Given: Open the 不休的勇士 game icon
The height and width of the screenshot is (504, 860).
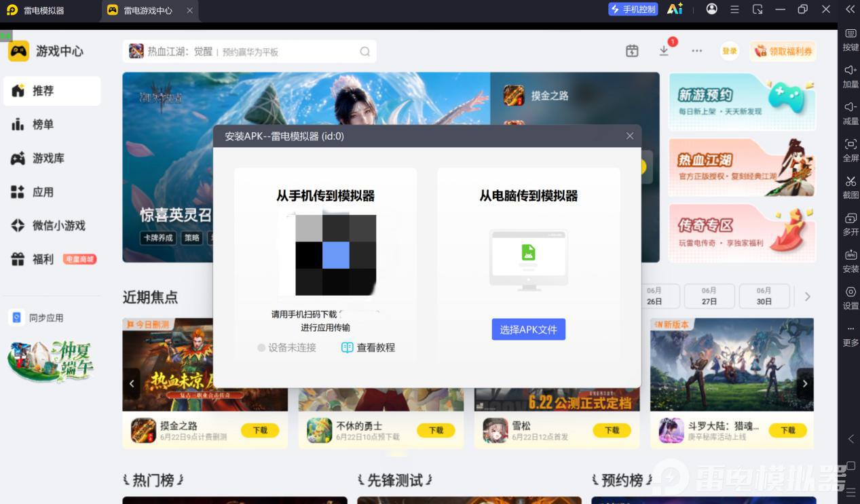Looking at the screenshot, I should coord(319,430).
